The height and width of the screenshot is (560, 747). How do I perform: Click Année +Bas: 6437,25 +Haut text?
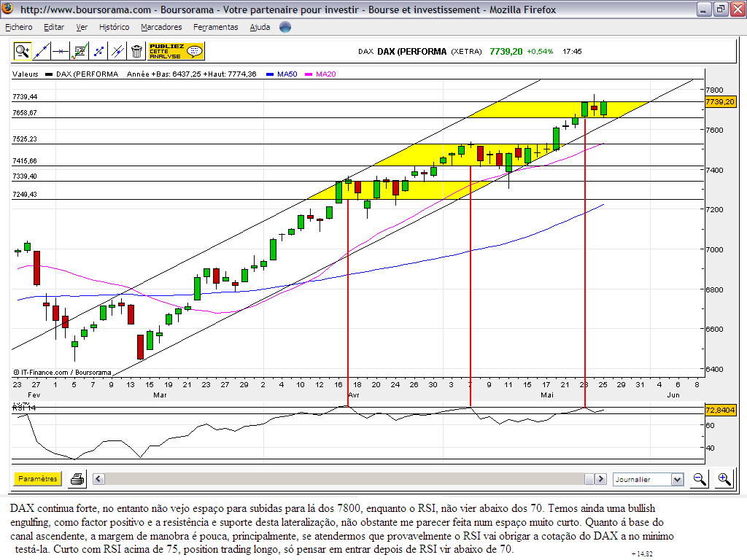(192, 74)
